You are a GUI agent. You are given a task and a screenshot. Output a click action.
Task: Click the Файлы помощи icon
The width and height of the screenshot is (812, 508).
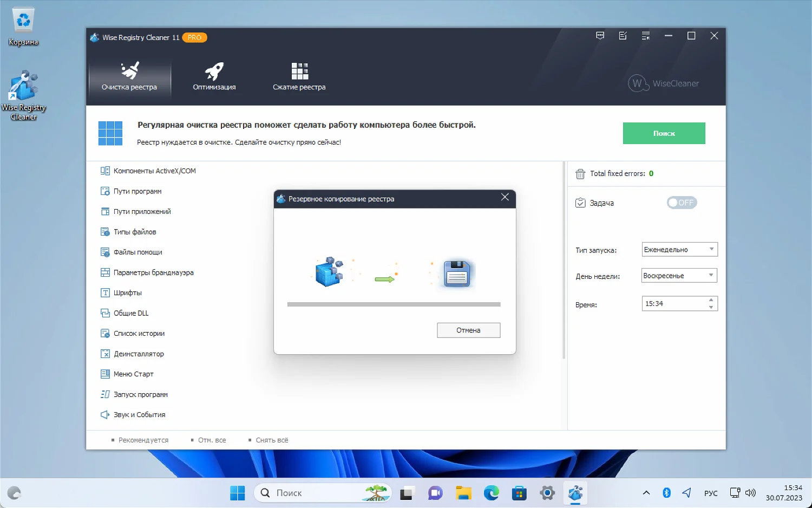click(x=105, y=252)
